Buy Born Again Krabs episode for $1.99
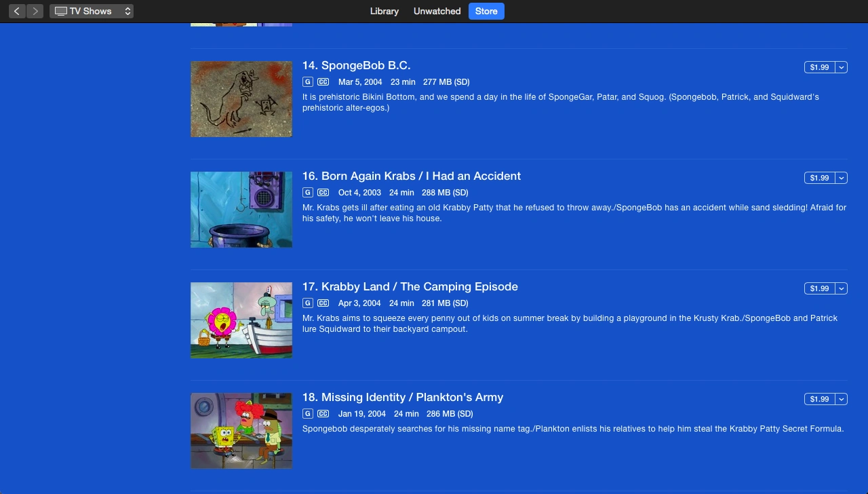The width and height of the screenshot is (868, 494). [x=819, y=178]
